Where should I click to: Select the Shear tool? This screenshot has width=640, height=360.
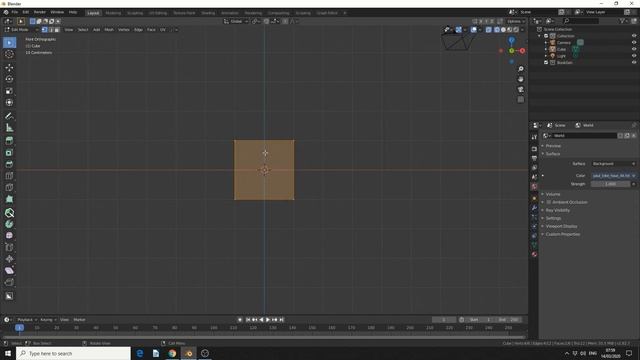point(9,271)
